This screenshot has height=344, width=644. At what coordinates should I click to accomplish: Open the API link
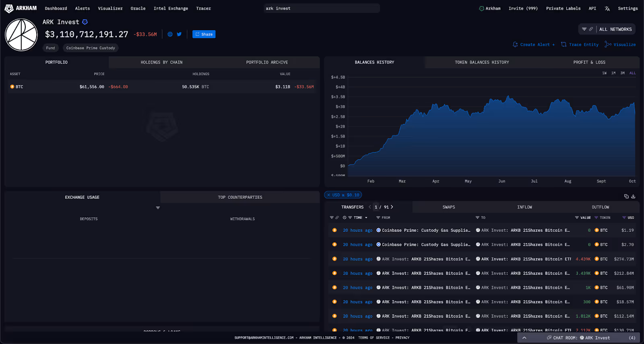click(x=592, y=8)
